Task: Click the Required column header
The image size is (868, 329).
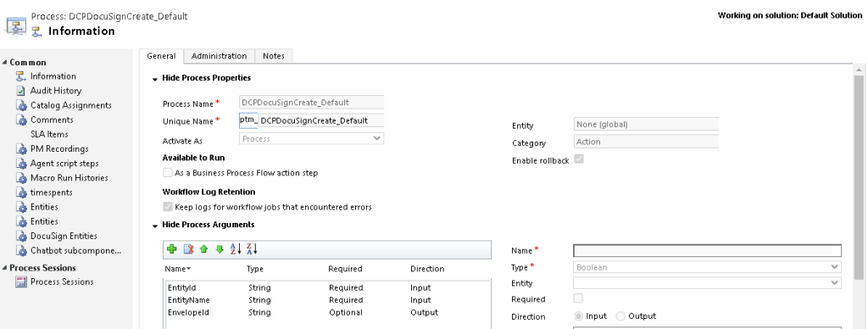Action: 346,269
